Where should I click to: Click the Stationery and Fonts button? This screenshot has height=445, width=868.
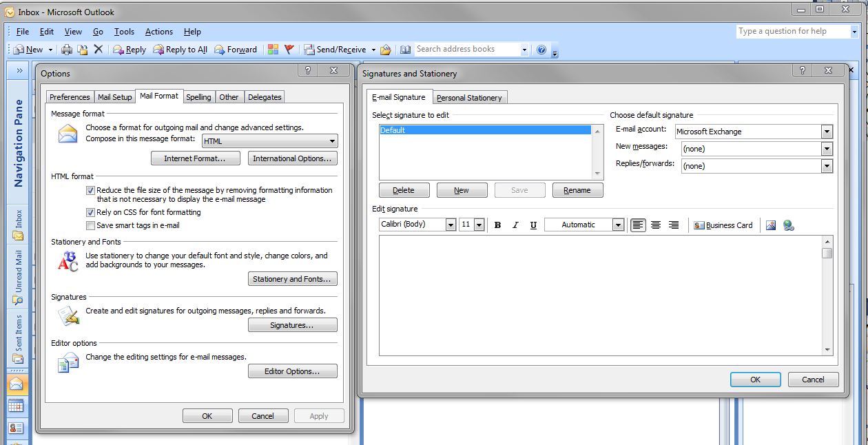tap(293, 279)
